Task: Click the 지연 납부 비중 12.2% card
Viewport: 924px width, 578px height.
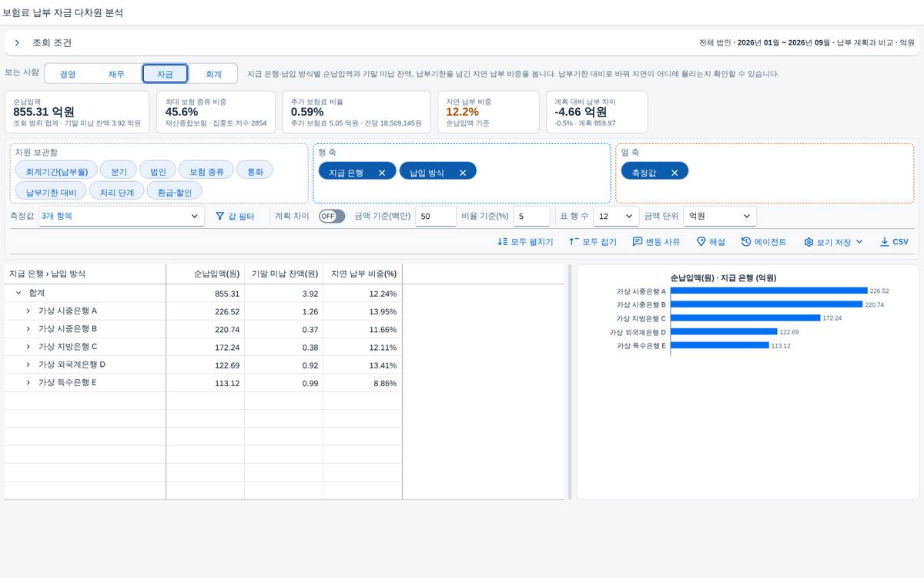Action: pyautogui.click(x=490, y=113)
